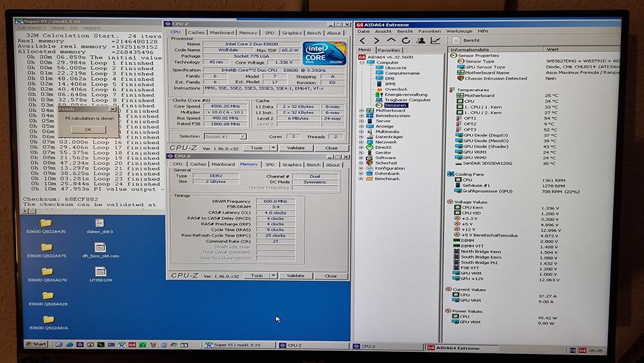This screenshot has height=363, width=644.
Task: Open the Datei menu in AIDA64
Action: tap(363, 31)
